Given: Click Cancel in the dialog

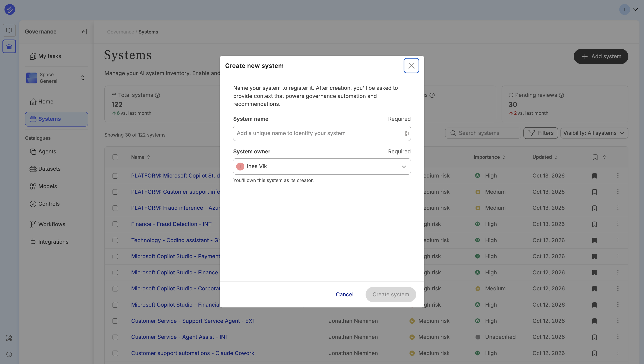Looking at the screenshot, I should [x=344, y=294].
